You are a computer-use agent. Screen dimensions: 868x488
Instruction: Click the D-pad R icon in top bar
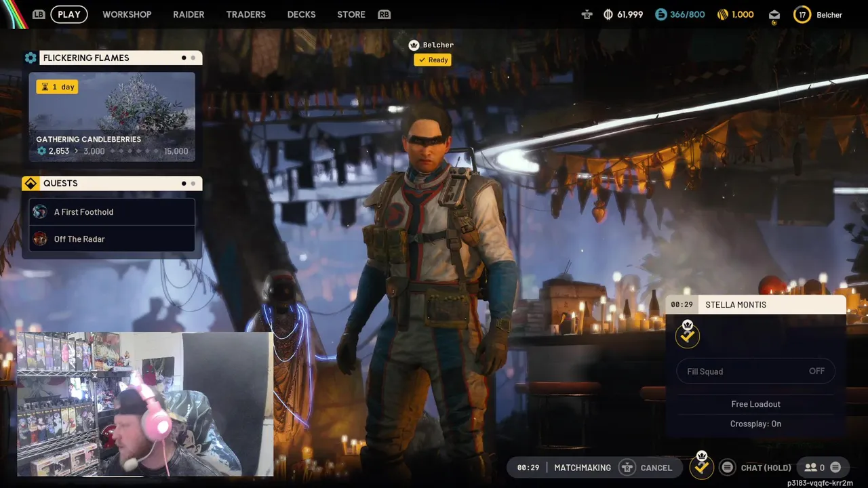tap(587, 14)
